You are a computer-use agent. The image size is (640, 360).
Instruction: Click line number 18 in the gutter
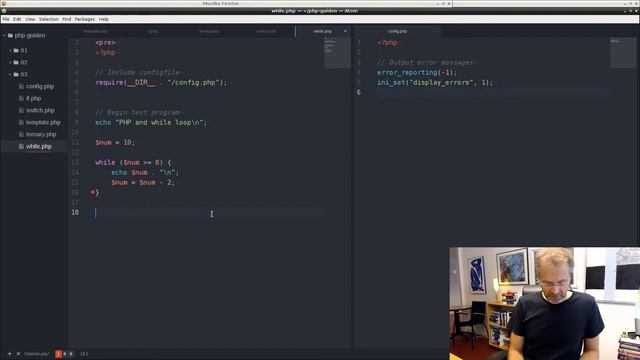coord(75,212)
